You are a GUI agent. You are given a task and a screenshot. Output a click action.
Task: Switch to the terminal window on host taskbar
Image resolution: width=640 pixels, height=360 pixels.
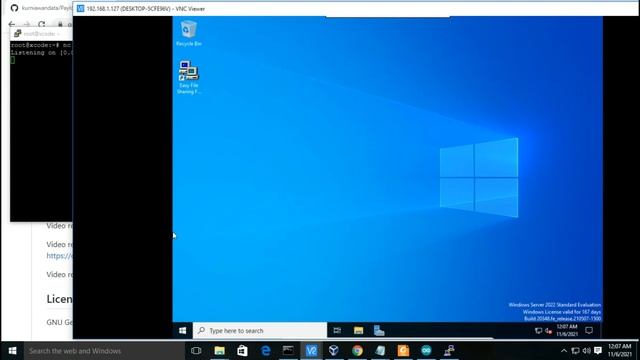(288, 351)
